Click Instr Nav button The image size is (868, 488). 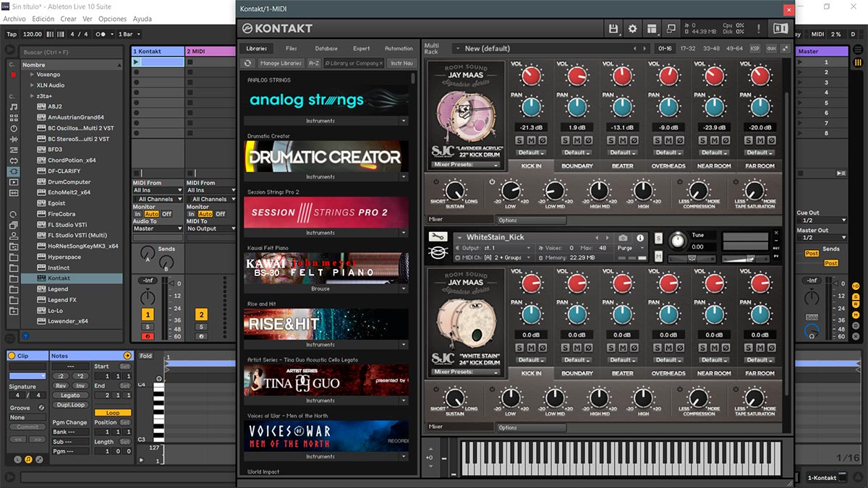[401, 63]
